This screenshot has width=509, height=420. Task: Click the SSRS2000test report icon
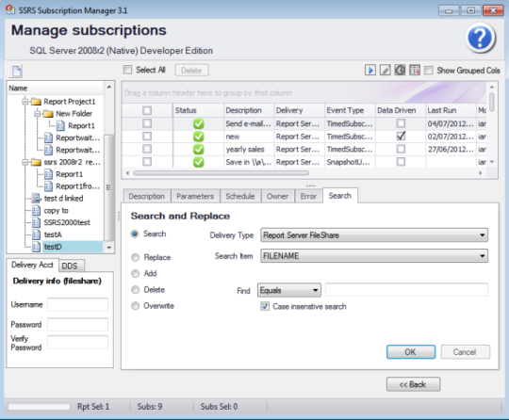(37, 222)
